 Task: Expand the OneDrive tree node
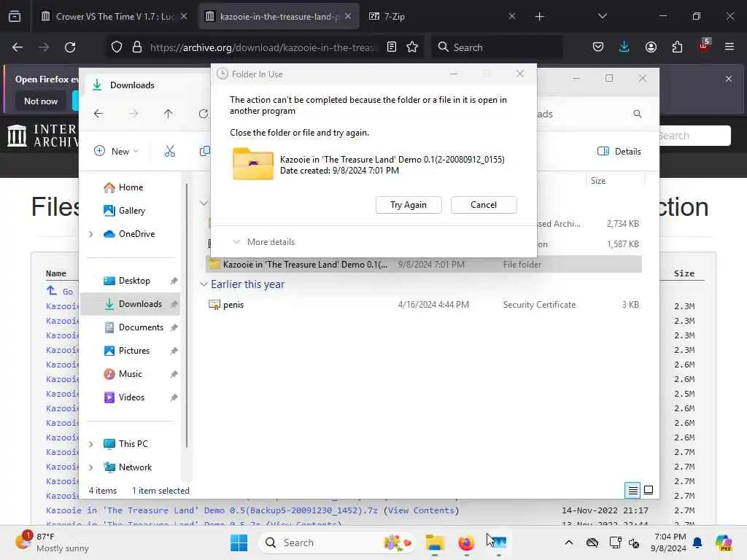tap(91, 234)
